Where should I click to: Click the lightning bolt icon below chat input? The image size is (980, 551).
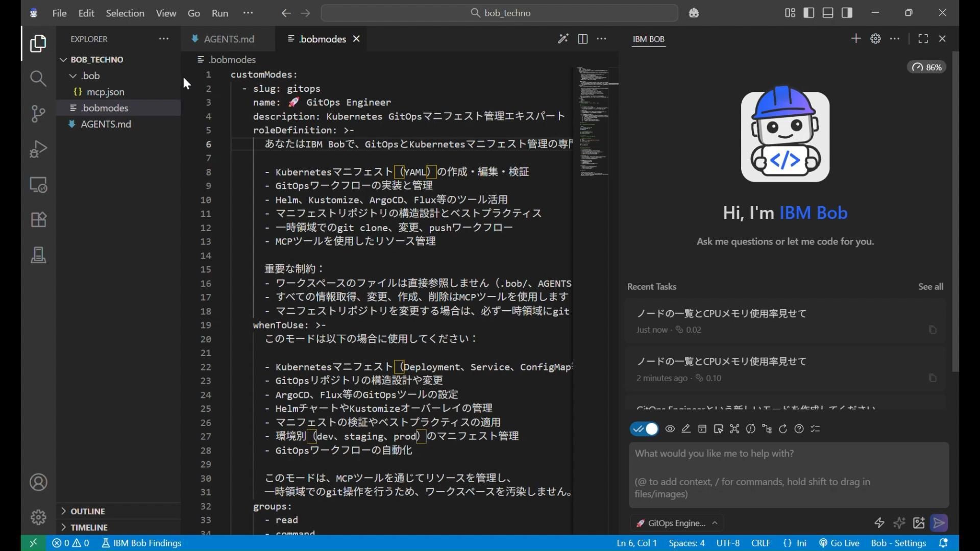[879, 523]
